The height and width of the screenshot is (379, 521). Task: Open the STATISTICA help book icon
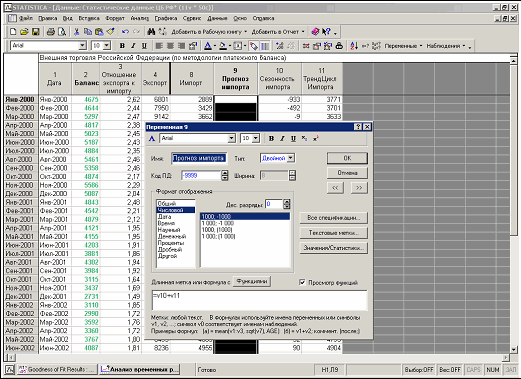tap(315, 32)
